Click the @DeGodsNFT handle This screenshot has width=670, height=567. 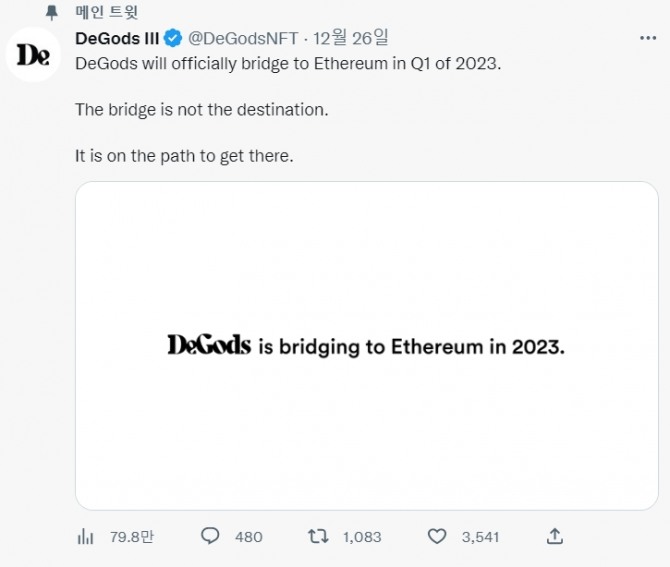coord(243,39)
